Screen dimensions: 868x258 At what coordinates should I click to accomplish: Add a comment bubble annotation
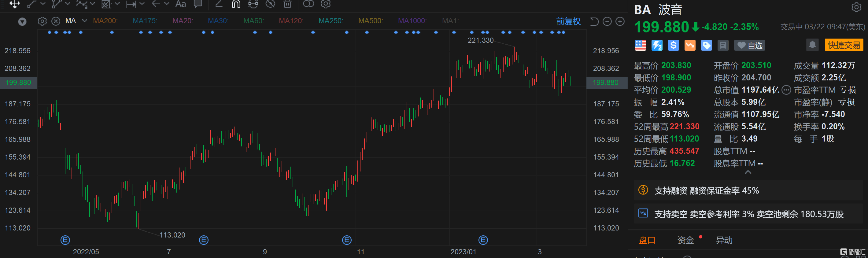[x=198, y=4]
